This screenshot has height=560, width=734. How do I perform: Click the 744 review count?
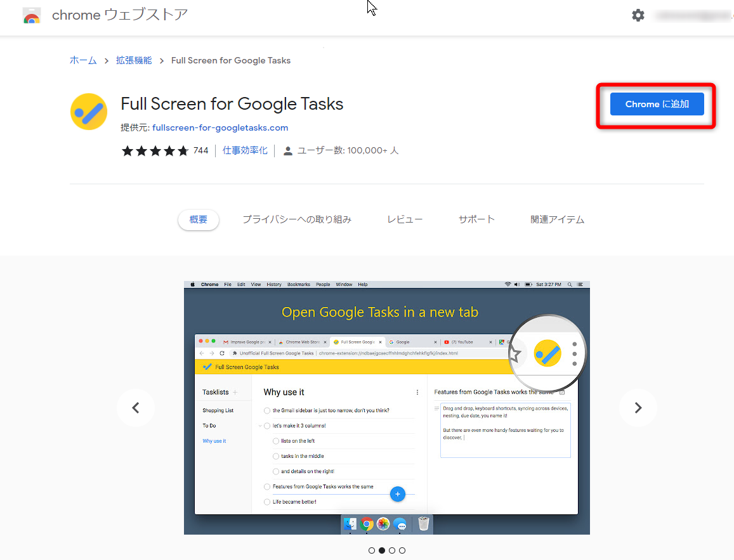200,151
